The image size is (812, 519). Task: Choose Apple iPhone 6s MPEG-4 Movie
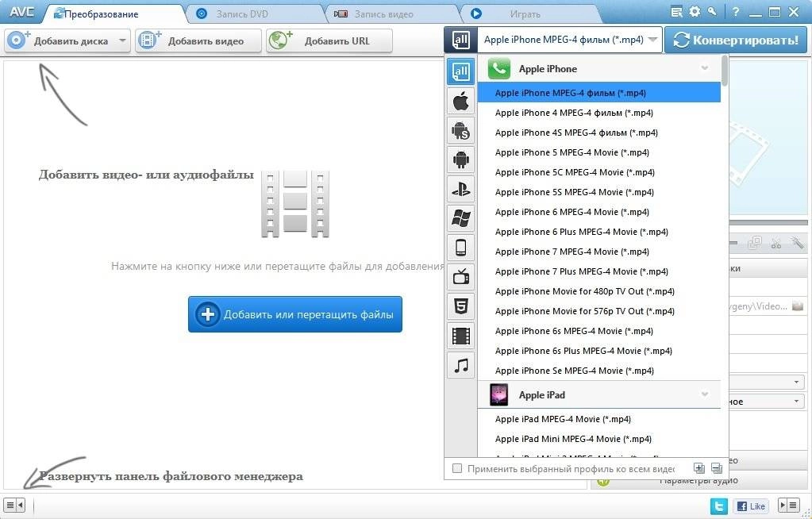[598, 331]
